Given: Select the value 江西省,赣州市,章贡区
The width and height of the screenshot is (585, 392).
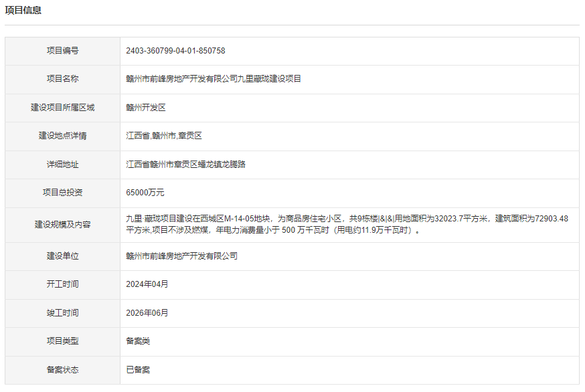Looking at the screenshot, I should coord(164,136).
